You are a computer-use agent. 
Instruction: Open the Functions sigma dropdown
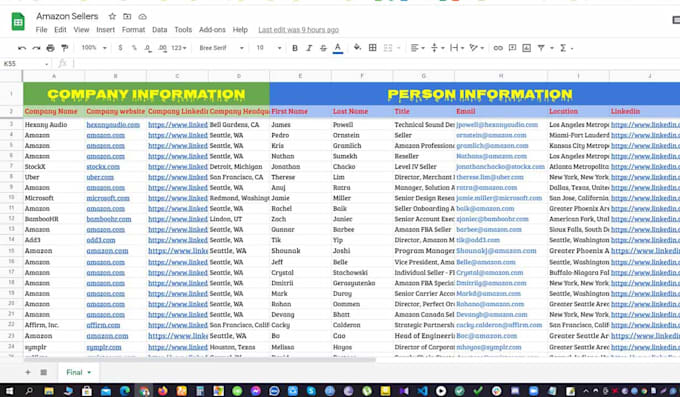[566, 48]
